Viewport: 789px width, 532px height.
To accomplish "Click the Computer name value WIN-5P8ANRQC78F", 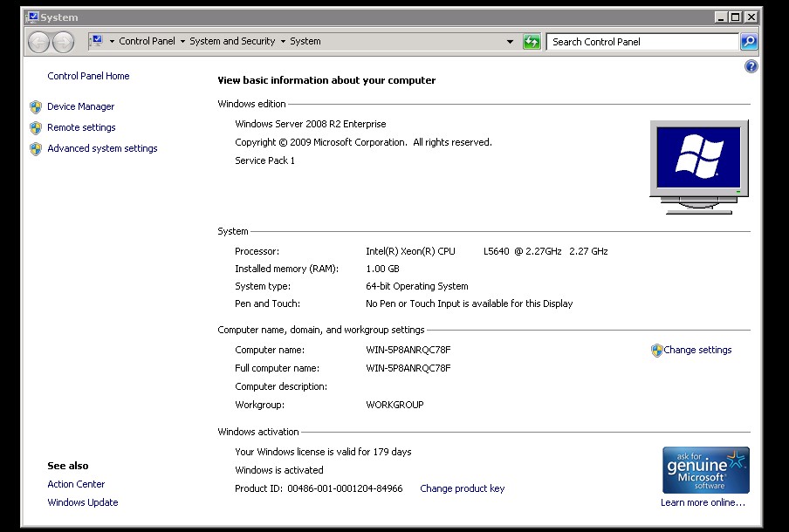I will click(x=408, y=350).
